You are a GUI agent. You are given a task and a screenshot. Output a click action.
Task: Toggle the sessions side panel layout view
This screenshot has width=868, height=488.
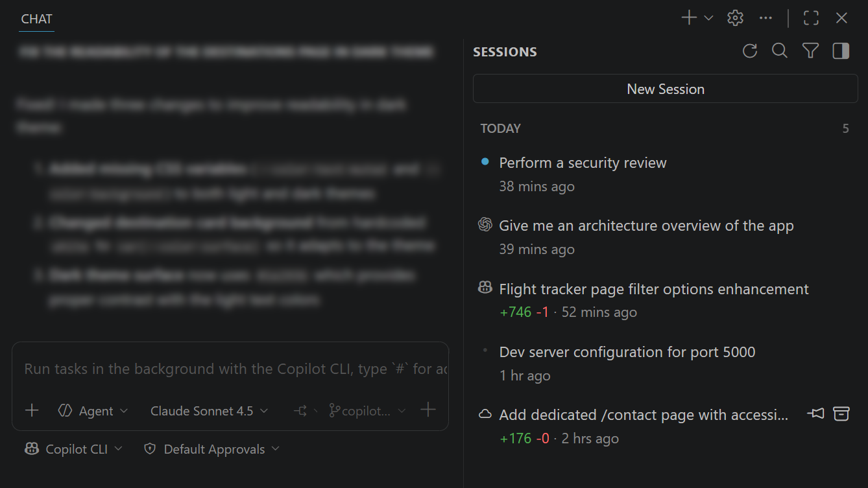point(840,51)
